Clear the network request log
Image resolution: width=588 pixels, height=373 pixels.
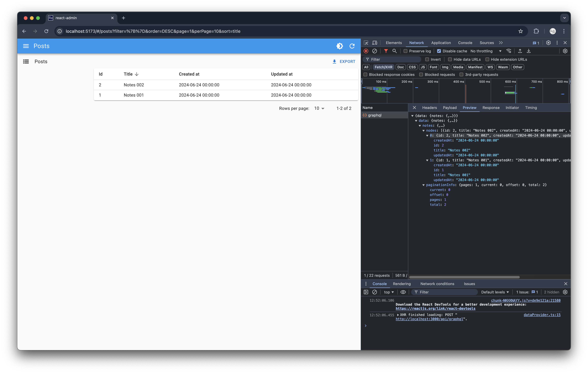[x=375, y=51]
